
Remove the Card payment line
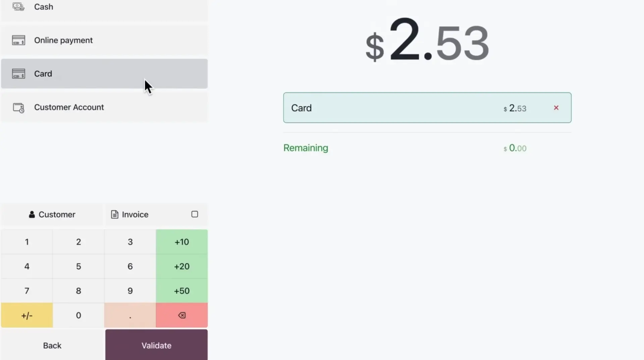pos(556,108)
